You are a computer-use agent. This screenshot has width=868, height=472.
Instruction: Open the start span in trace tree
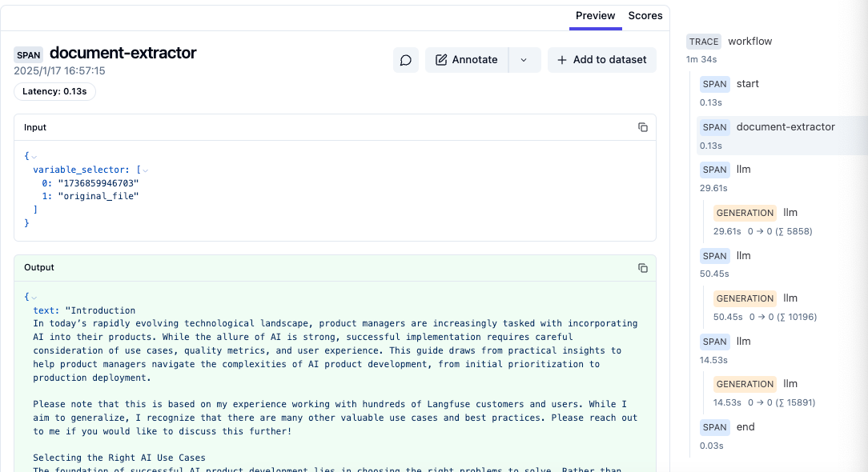(747, 84)
